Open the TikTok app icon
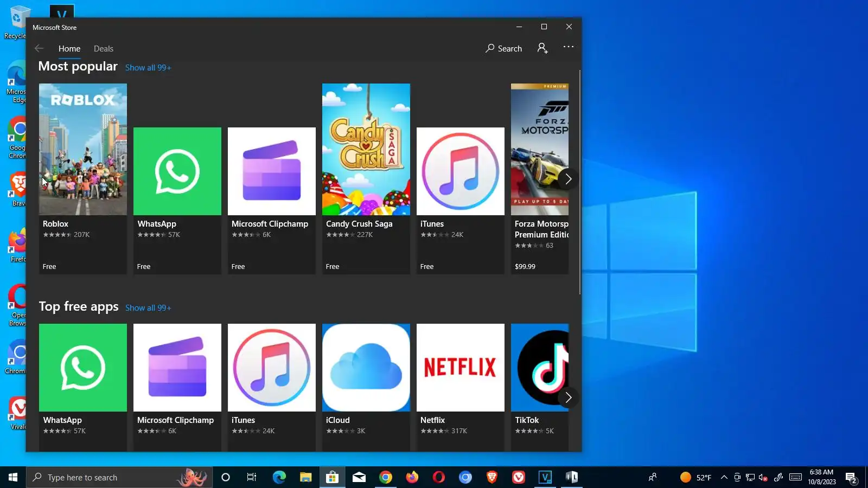Screen dimensions: 868x488 tap(540, 368)
